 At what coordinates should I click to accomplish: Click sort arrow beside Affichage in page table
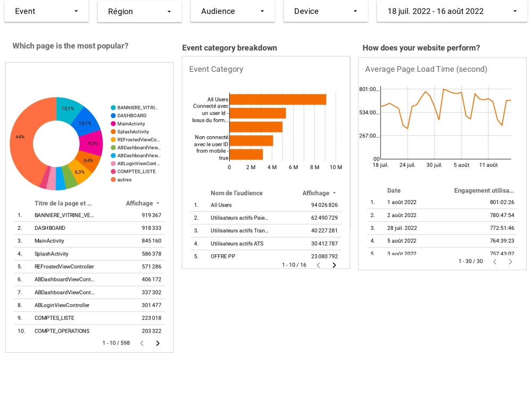(158, 203)
